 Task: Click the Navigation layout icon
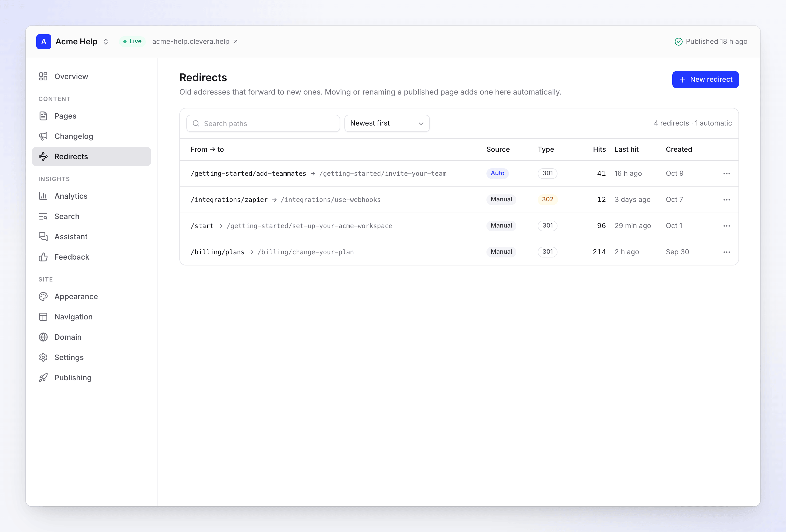pyautogui.click(x=43, y=317)
